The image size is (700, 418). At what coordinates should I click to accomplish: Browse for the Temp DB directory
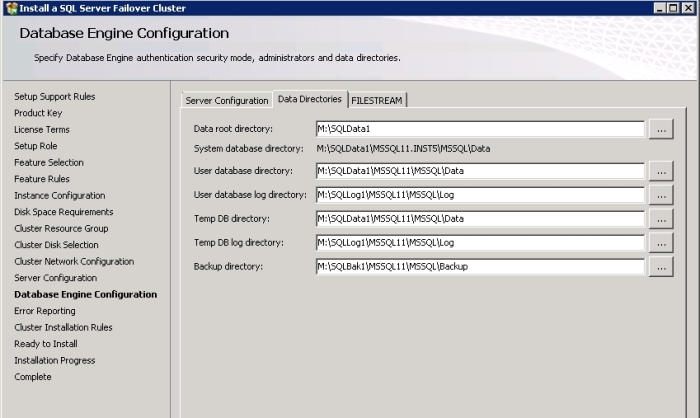point(661,219)
